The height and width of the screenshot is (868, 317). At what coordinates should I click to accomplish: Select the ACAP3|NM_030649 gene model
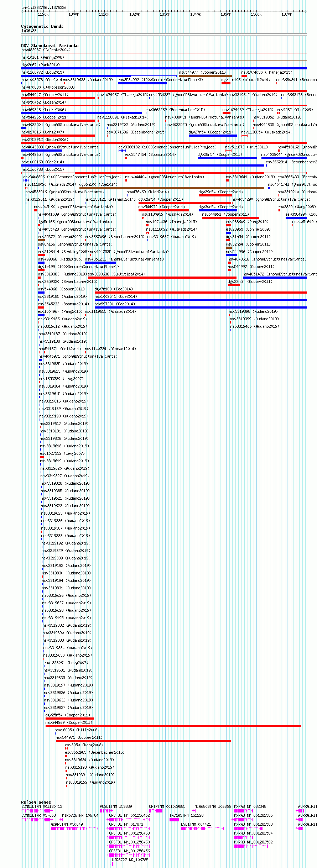[74, 828]
